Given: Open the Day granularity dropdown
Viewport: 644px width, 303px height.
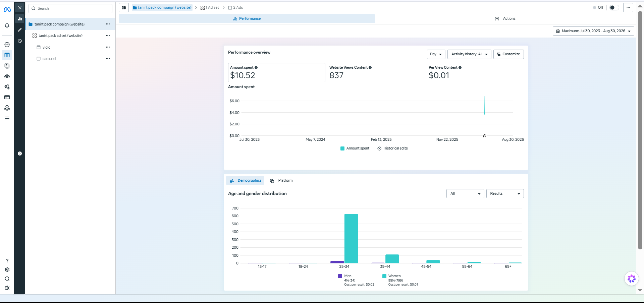Looking at the screenshot, I should [x=436, y=54].
